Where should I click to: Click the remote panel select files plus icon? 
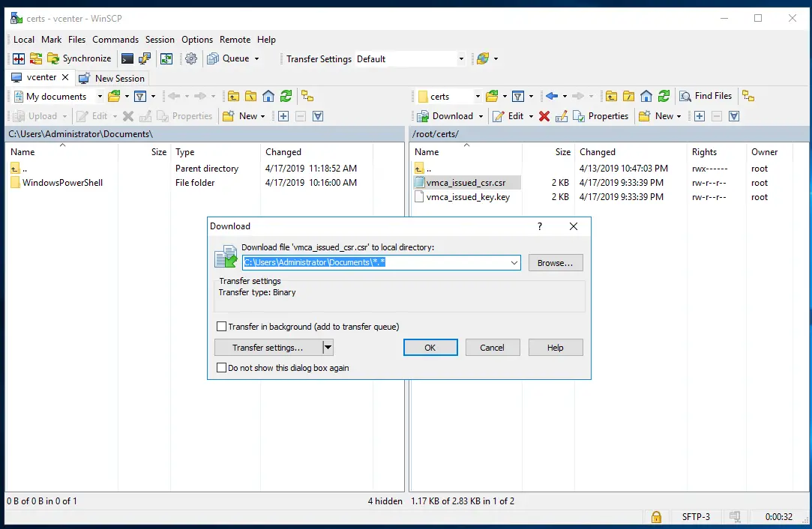point(700,116)
